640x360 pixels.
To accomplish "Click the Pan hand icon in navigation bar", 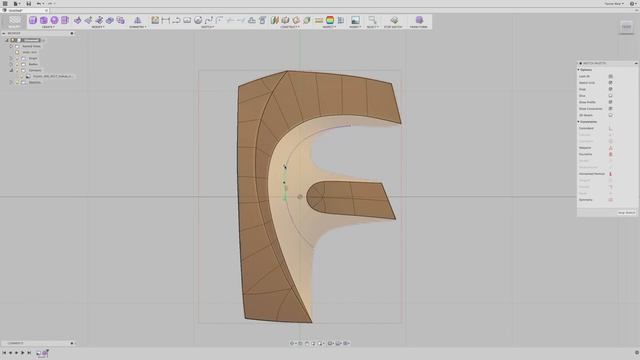I will pos(307,343).
